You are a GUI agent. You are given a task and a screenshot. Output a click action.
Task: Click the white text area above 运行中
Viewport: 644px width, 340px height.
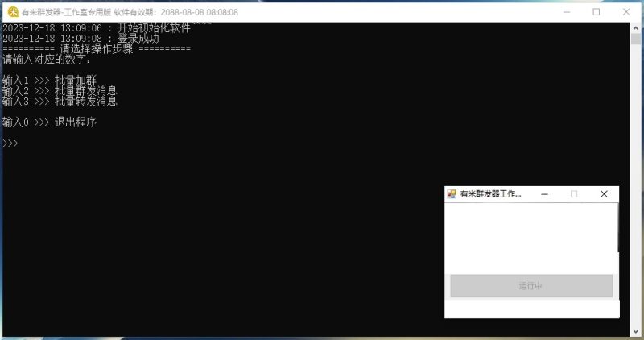(x=530, y=238)
